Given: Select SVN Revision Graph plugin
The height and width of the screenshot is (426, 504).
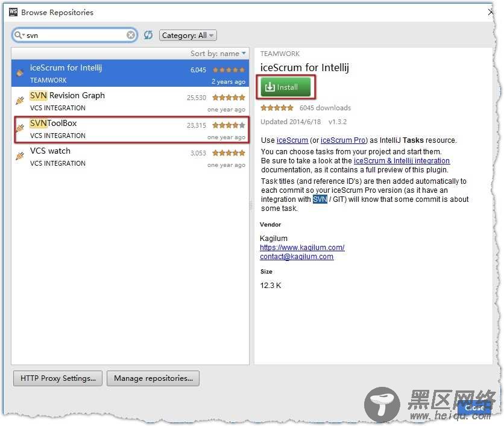Looking at the screenshot, I should [x=130, y=101].
